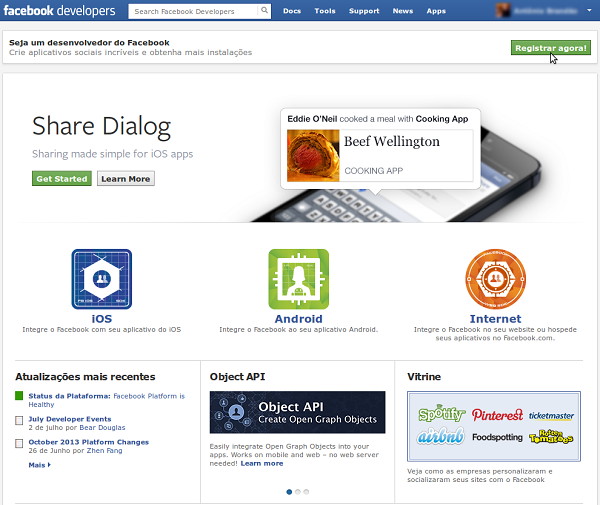Click the search magnifier icon
Image resolution: width=600 pixels, height=505 pixels.
265,12
